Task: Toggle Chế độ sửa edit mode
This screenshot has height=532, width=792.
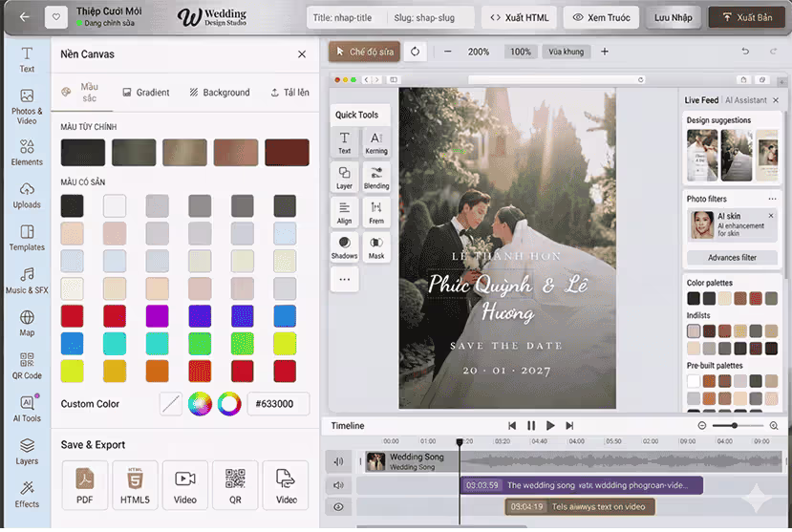Action: click(364, 52)
